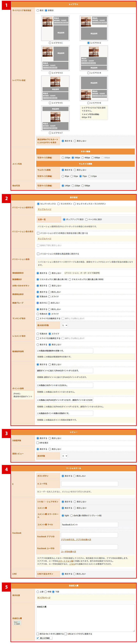Pick the レイアウト7 preview thumbnail
Screen dimensions: 138x644
pyautogui.click(x=55, y=118)
